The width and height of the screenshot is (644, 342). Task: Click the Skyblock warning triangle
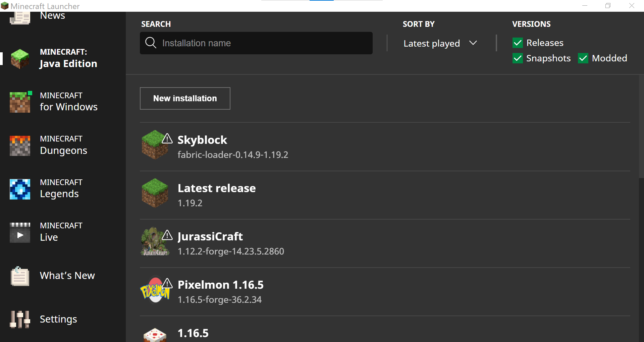point(167,138)
